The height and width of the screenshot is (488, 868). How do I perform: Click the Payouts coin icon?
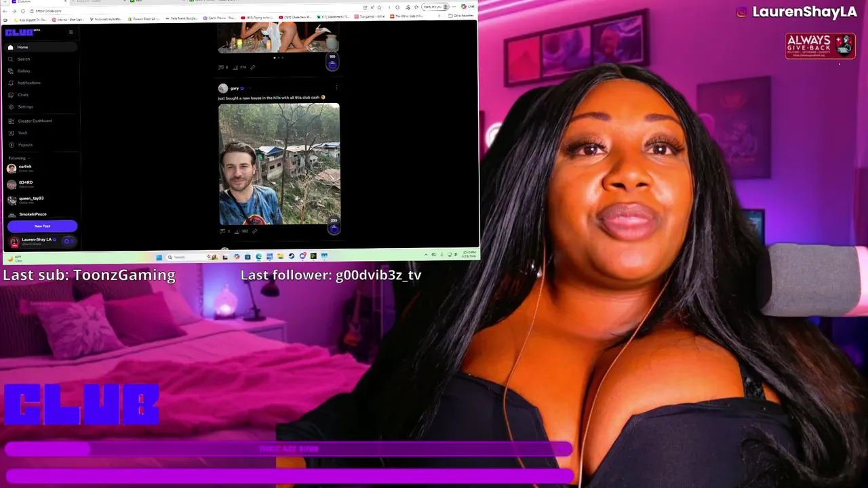(x=11, y=145)
